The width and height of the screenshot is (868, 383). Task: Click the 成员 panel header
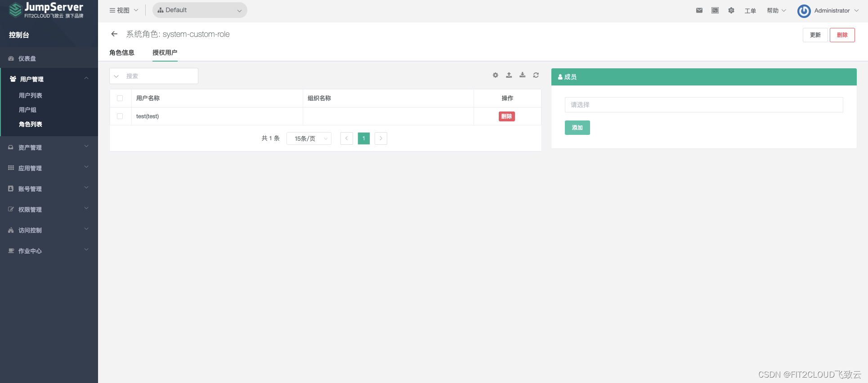coord(704,77)
